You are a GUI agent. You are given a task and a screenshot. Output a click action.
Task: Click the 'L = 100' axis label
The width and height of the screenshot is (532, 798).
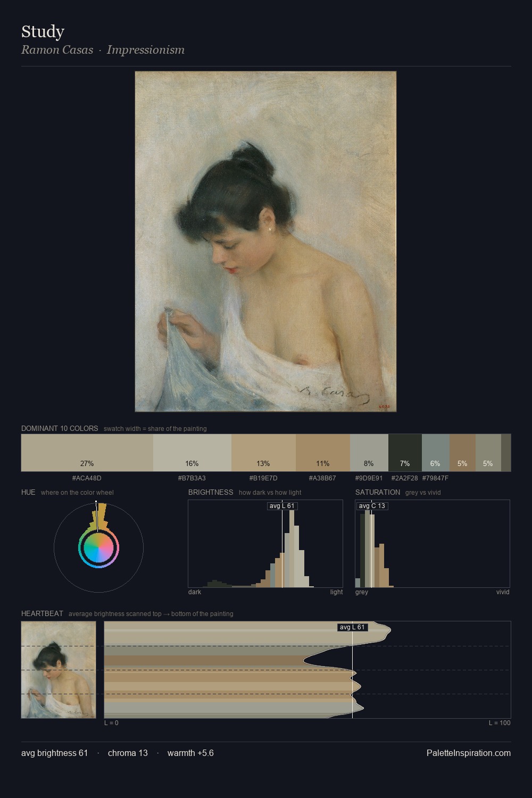tap(500, 723)
